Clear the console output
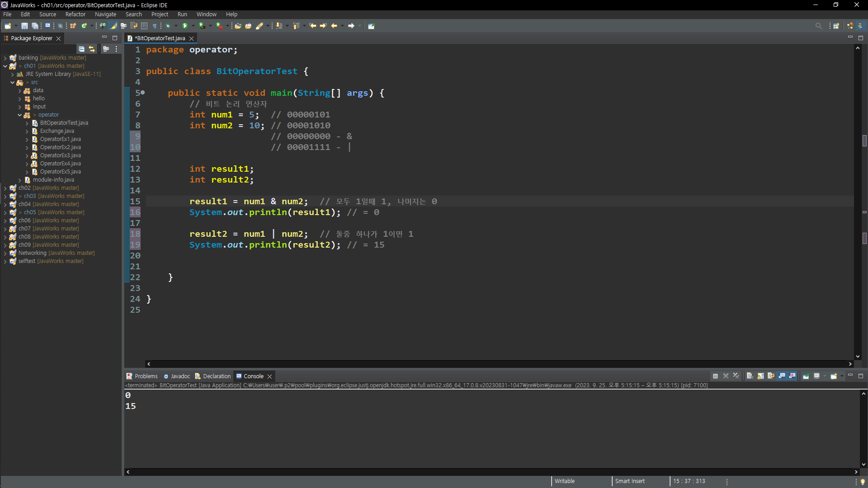The image size is (868, 488). click(750, 376)
